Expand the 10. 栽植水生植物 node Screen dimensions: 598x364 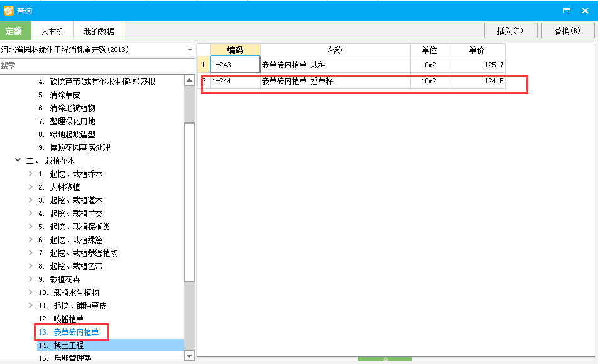[31, 292]
